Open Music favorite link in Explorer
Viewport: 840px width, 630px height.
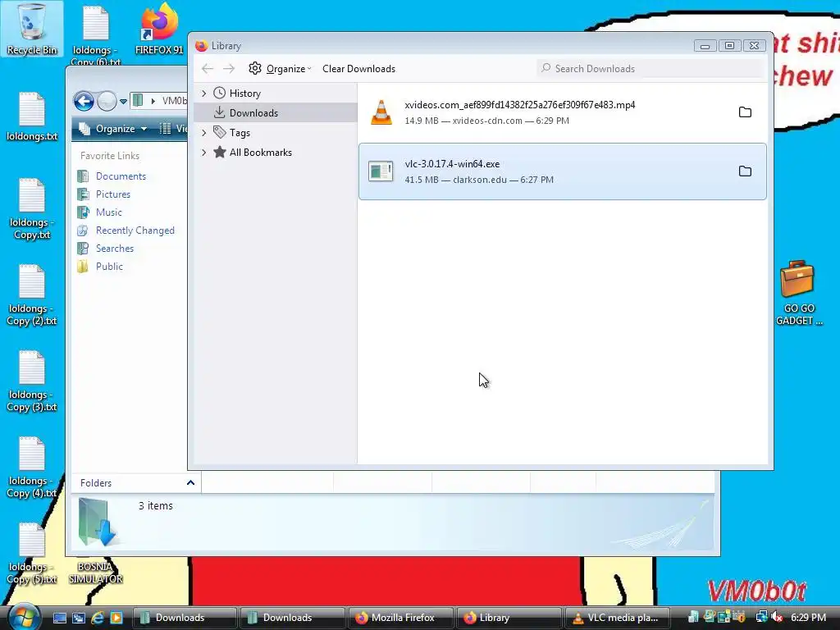[109, 212]
